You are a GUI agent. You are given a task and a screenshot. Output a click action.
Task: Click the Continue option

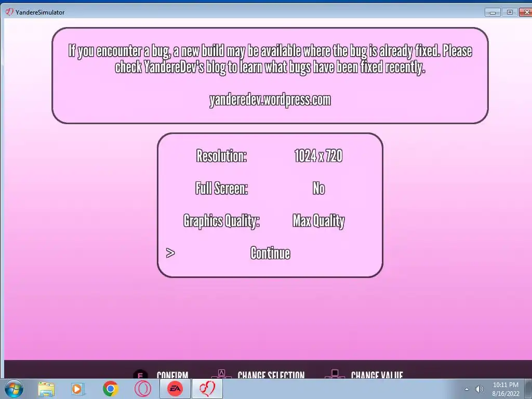(270, 253)
